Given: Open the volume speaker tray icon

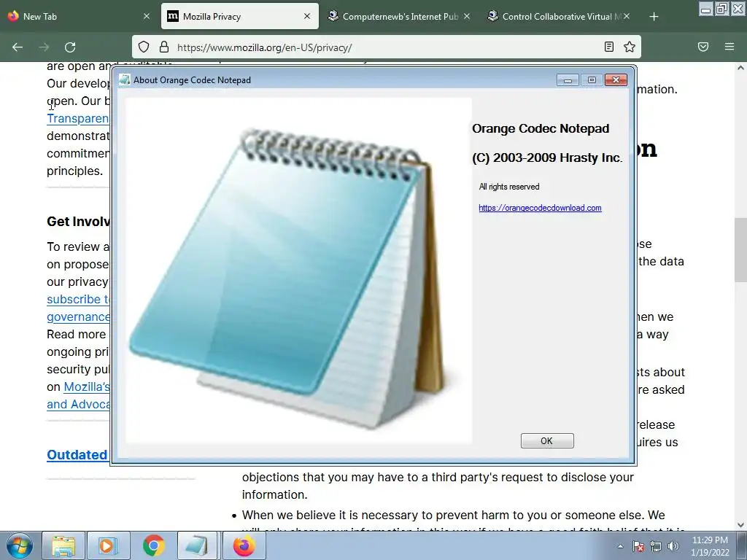Looking at the screenshot, I should [673, 546].
